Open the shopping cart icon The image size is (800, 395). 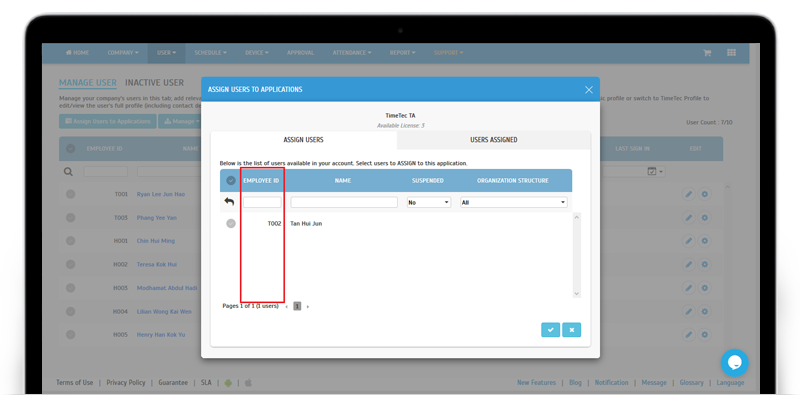[707, 53]
